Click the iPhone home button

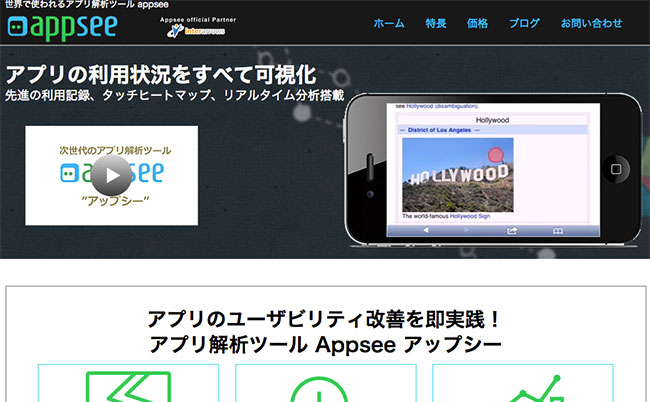pyautogui.click(x=616, y=169)
